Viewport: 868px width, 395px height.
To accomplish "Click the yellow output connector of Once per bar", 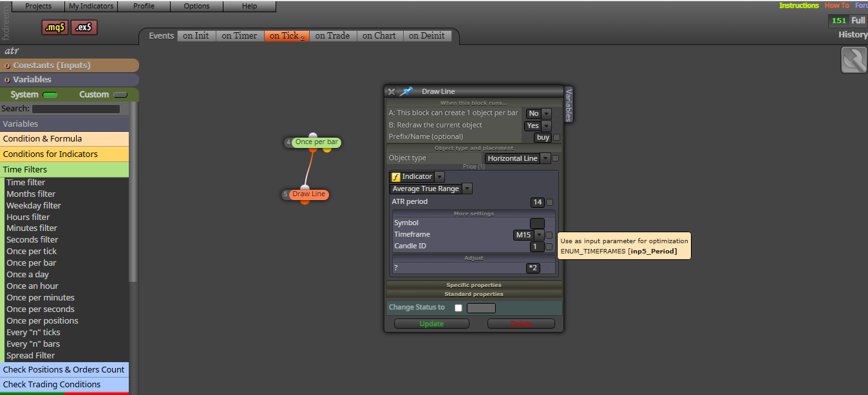I will (x=327, y=150).
